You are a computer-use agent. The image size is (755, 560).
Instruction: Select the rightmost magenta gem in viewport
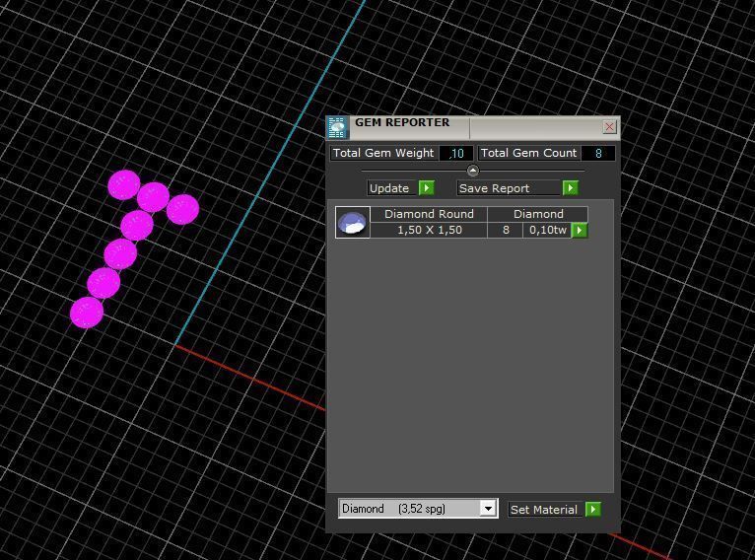click(183, 209)
